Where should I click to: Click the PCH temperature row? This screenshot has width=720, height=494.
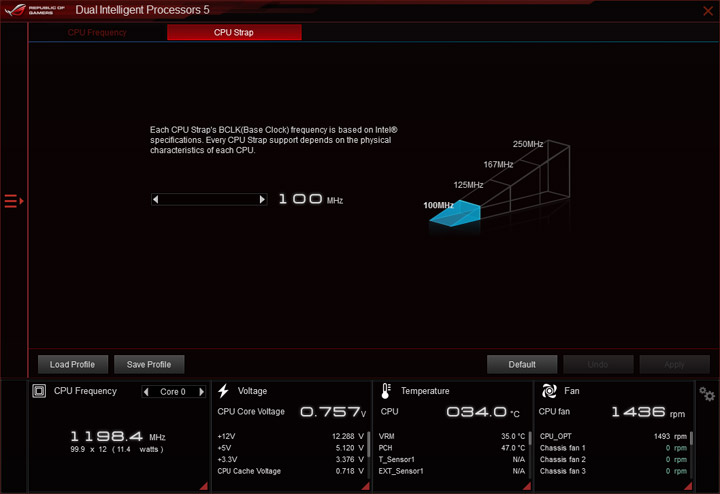point(452,448)
